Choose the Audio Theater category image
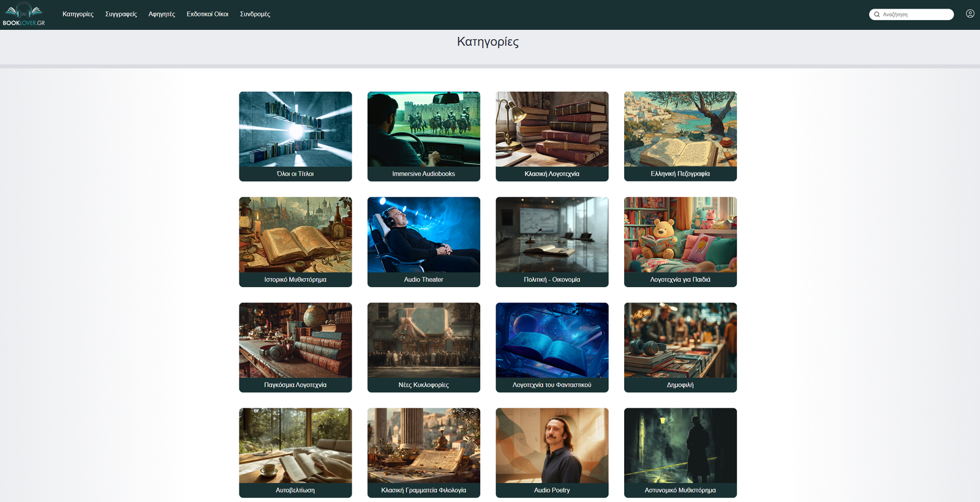This screenshot has height=502, width=980. [x=423, y=234]
